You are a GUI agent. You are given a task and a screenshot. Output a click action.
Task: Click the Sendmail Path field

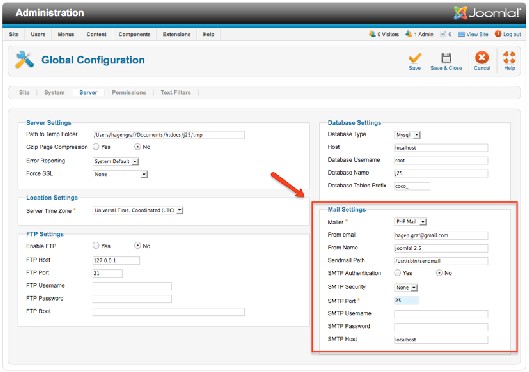(441, 261)
